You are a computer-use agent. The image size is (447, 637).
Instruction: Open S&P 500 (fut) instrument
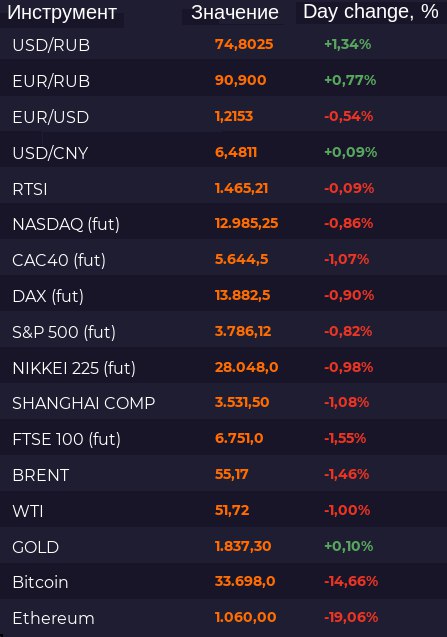pos(64,332)
